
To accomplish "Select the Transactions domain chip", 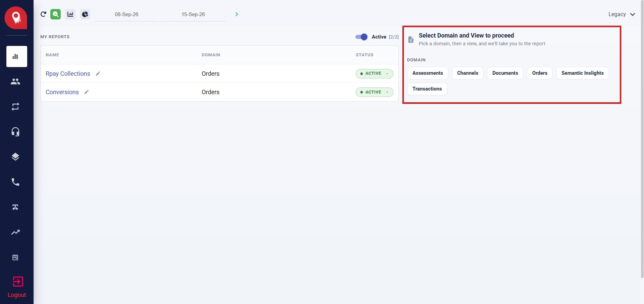I will 427,89.
